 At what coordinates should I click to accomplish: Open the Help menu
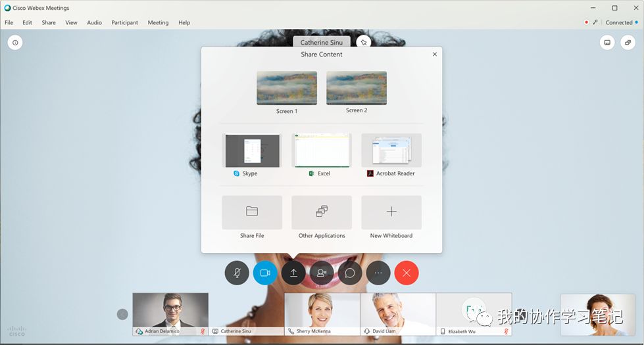click(184, 22)
